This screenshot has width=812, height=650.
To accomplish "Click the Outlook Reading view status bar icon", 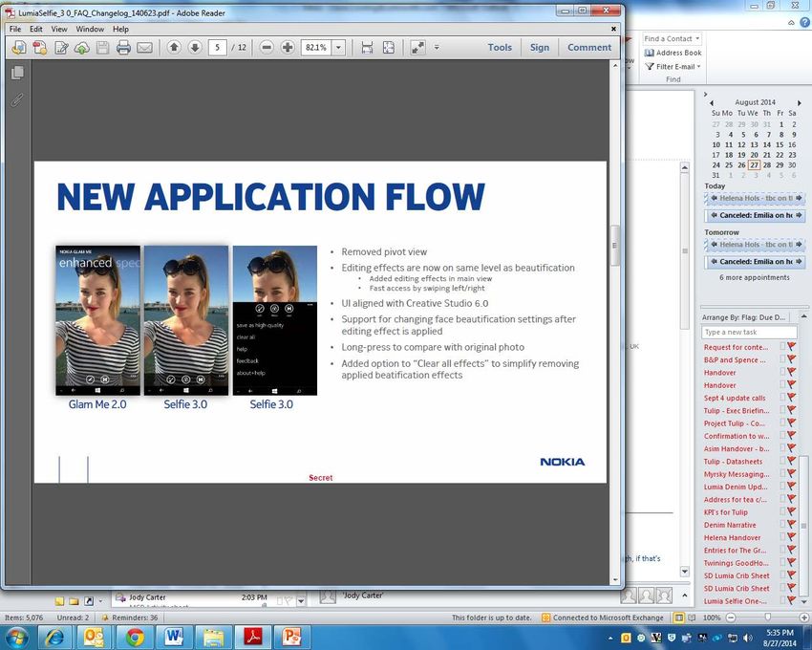I will coord(692,617).
